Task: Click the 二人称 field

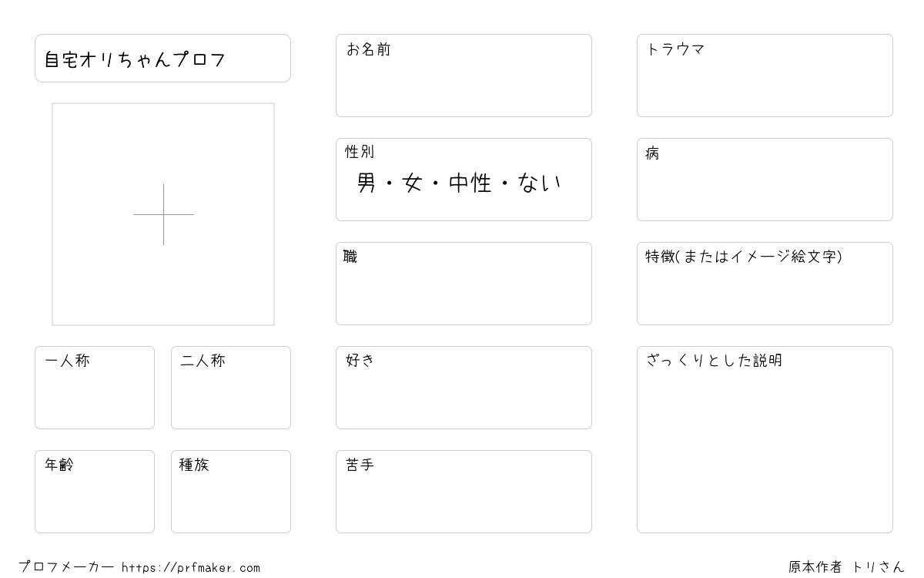Action: pos(231,388)
